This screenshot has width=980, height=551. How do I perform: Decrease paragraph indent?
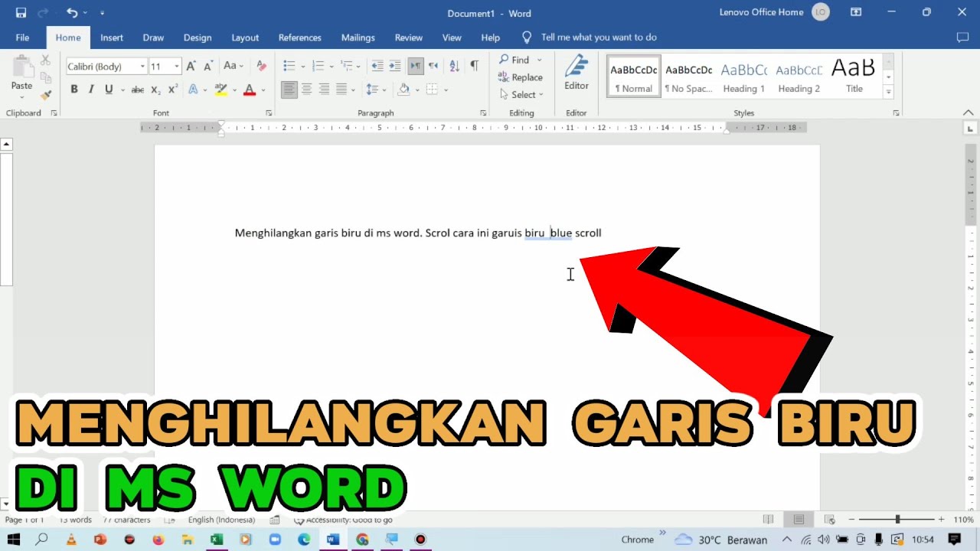(x=377, y=66)
